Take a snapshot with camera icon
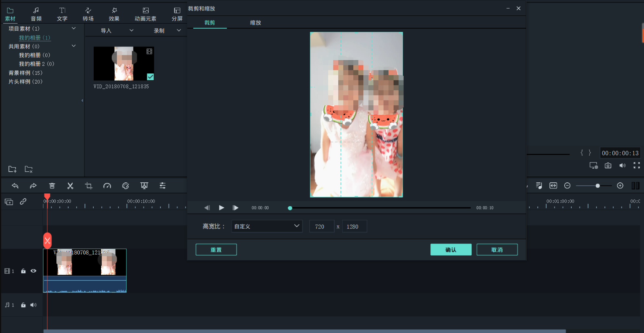The height and width of the screenshot is (333, 644). [x=608, y=166]
